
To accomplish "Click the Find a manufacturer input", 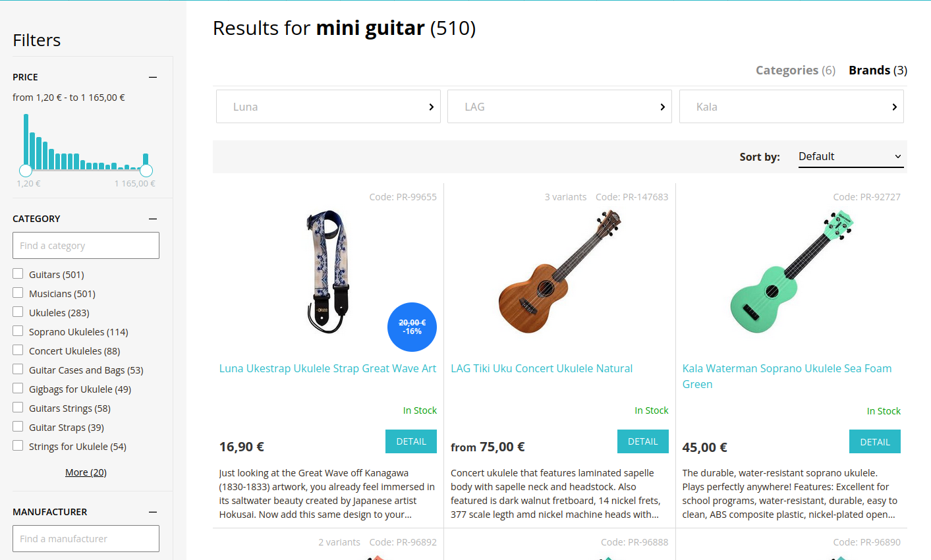I will [86, 539].
